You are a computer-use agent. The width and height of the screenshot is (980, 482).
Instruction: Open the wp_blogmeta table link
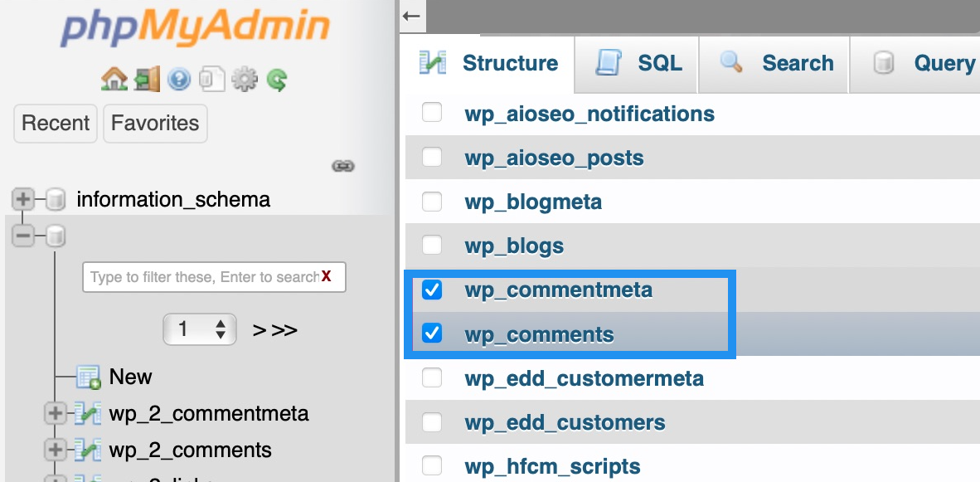533,202
